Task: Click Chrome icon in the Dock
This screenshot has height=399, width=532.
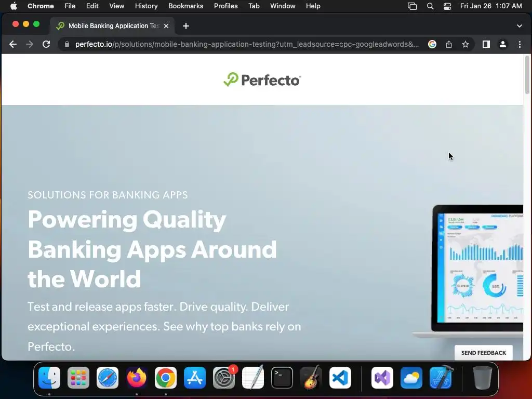Action: click(166, 377)
